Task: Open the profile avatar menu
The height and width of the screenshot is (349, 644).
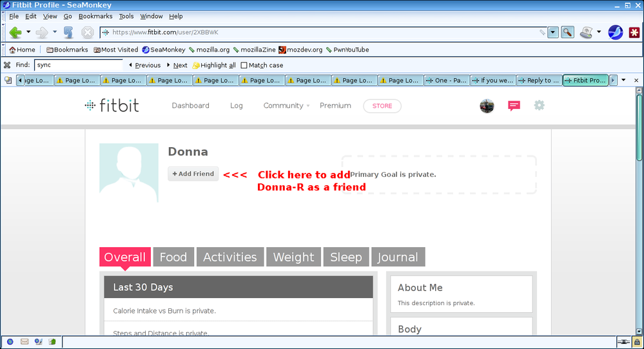Action: [x=487, y=106]
